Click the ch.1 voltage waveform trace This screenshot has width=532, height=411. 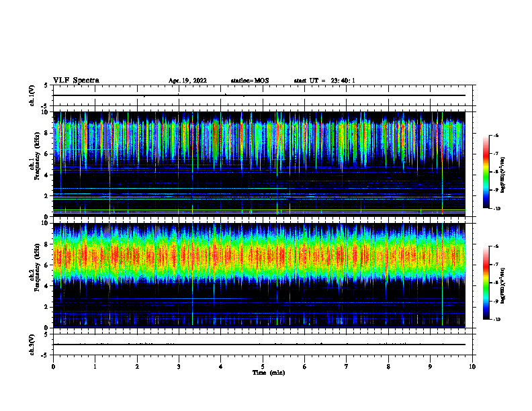coord(259,95)
